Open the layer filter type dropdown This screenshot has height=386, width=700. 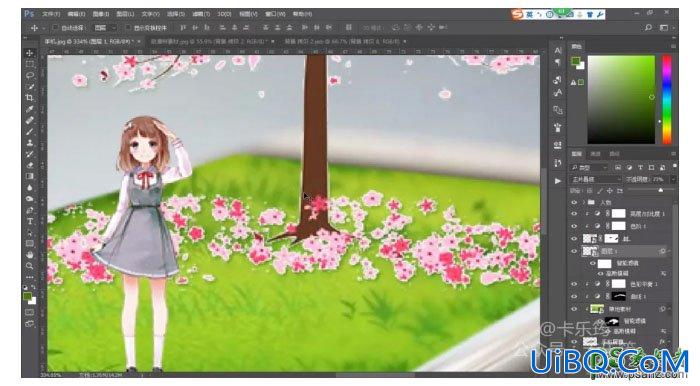pyautogui.click(x=589, y=167)
